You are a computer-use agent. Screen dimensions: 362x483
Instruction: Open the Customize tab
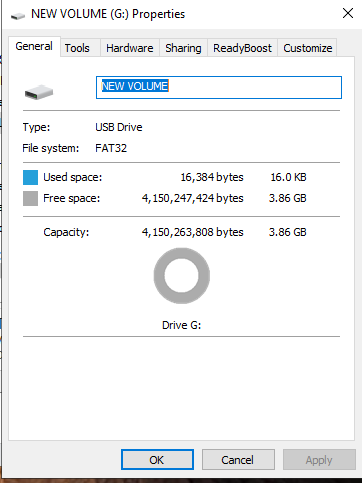[x=307, y=48]
